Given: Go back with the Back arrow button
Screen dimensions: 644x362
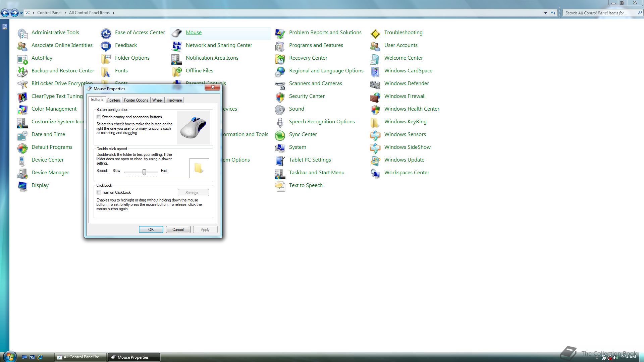Looking at the screenshot, I should pyautogui.click(x=5, y=13).
